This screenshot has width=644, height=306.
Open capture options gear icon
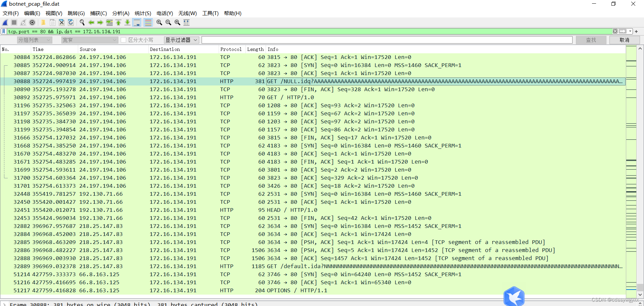click(32, 22)
